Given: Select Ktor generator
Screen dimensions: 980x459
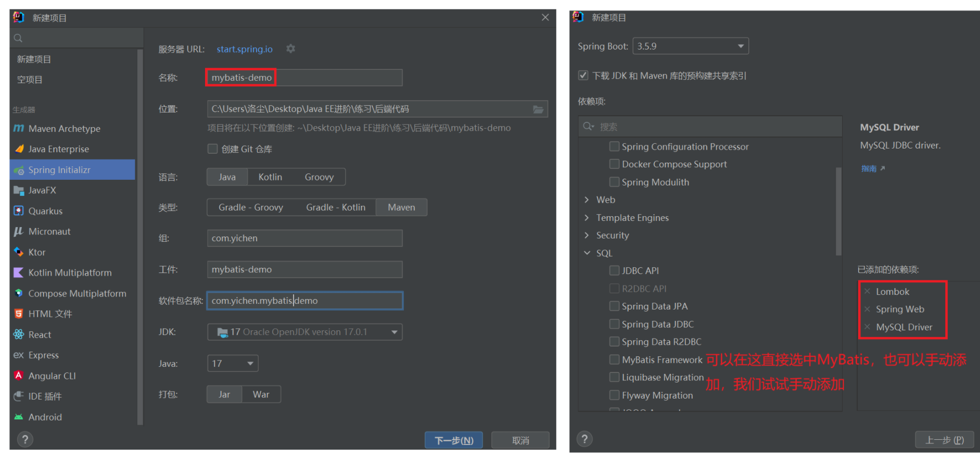Looking at the screenshot, I should [x=72, y=252].
